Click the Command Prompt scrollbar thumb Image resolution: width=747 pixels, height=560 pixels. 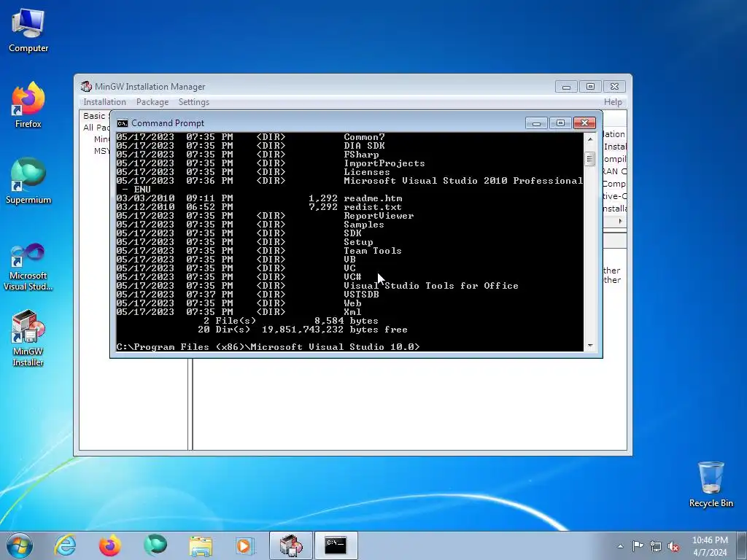(589, 158)
